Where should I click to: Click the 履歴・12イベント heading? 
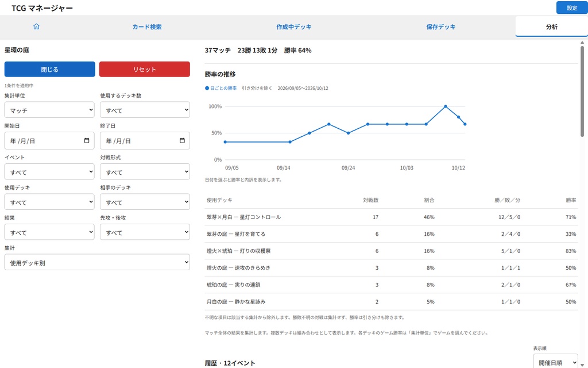(x=230, y=363)
